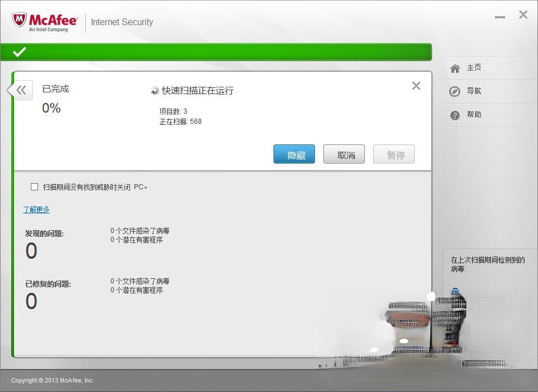Select the 导航 compass icon
538x392 pixels.
pos(455,91)
